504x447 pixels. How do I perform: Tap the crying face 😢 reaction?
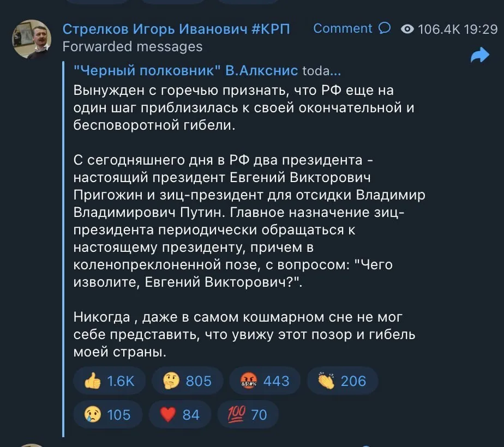click(93, 415)
